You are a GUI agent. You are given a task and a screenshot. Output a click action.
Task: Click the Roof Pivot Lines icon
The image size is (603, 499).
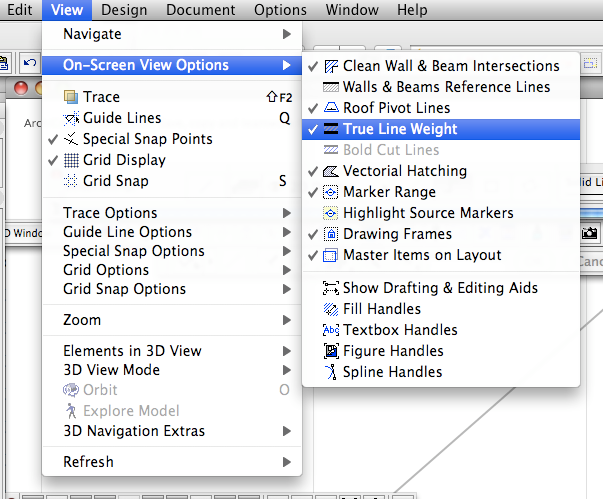(331, 108)
